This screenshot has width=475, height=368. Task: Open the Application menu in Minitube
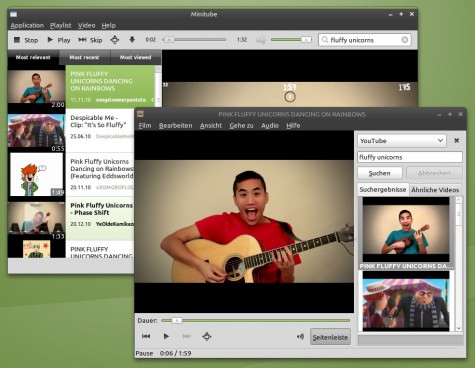tap(27, 25)
